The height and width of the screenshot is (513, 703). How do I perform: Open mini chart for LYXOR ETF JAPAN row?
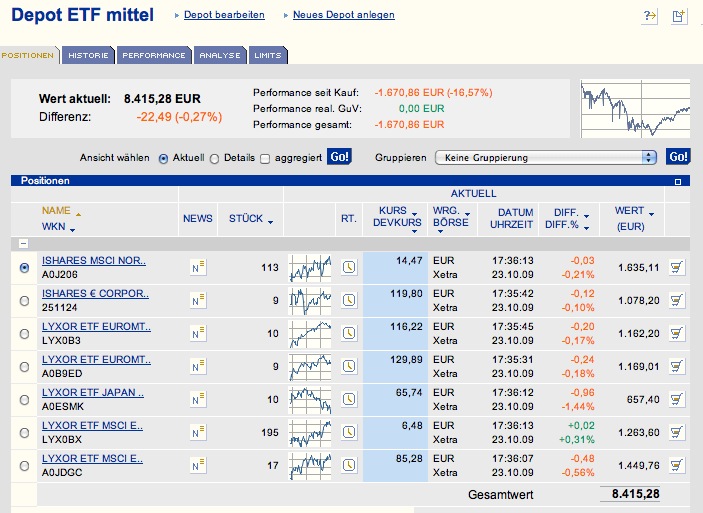pyautogui.click(x=310, y=400)
